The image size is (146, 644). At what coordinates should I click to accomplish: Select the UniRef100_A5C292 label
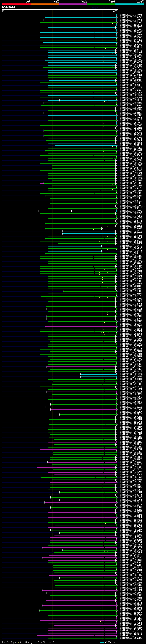pos(131,583)
